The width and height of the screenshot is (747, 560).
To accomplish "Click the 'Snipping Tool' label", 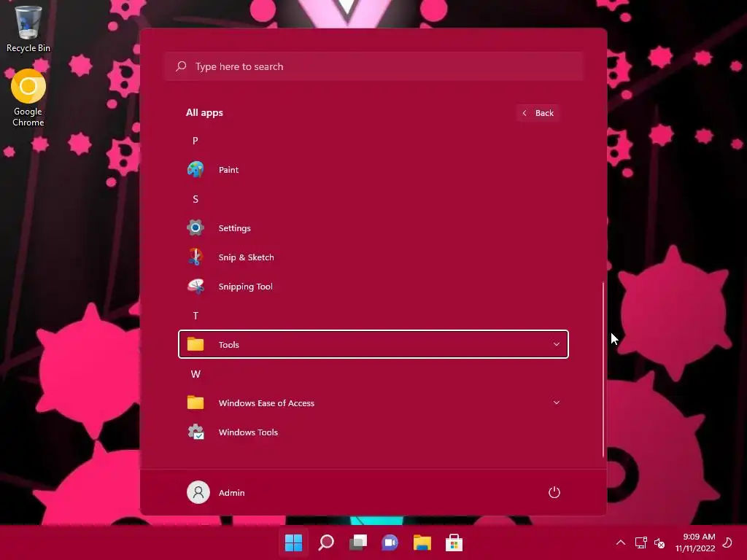I will coord(245,287).
